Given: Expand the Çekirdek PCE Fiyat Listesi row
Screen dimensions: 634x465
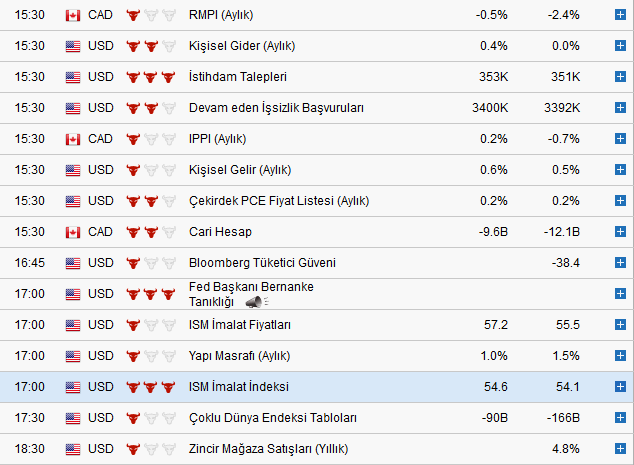Looking at the screenshot, I should coord(621,201).
